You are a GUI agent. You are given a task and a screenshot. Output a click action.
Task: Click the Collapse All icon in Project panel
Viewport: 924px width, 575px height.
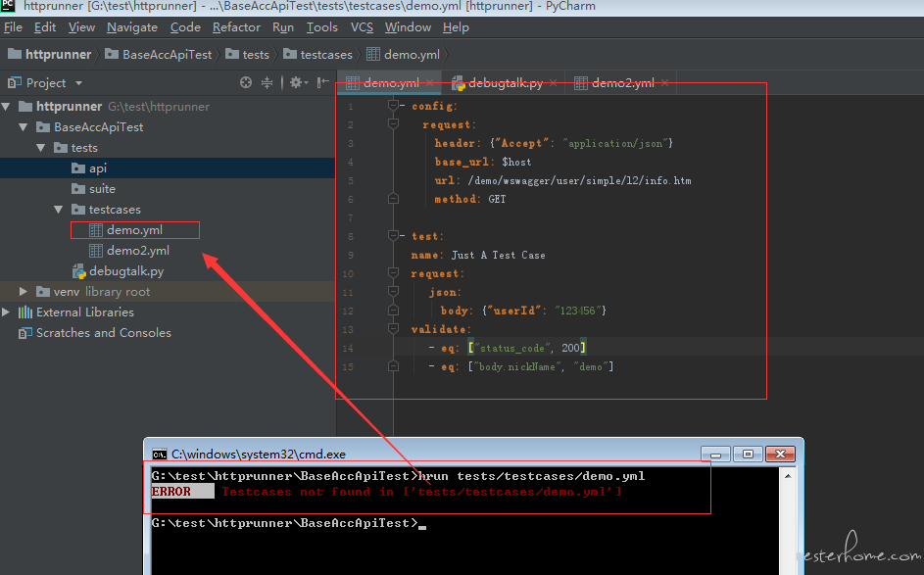coord(267,82)
